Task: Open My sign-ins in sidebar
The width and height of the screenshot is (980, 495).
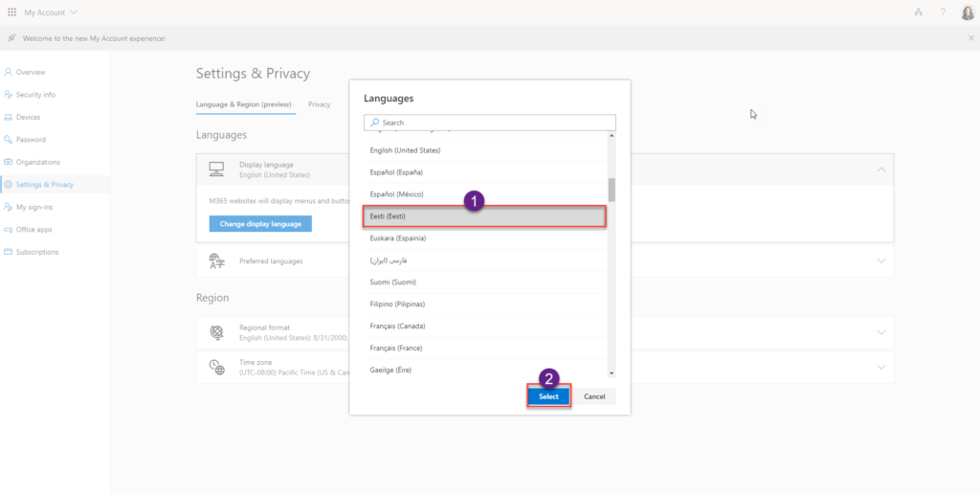Action: point(36,207)
